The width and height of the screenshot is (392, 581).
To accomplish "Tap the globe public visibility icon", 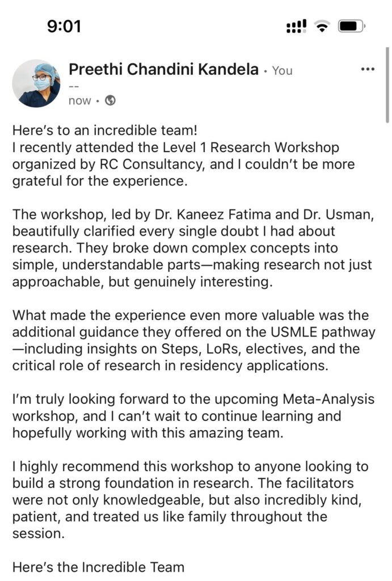I will (x=110, y=100).
